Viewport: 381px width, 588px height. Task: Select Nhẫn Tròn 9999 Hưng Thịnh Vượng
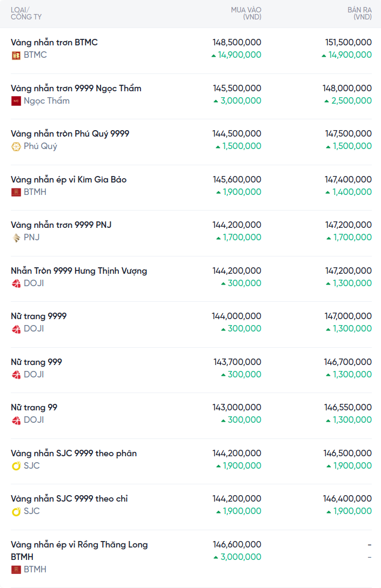[79, 271]
